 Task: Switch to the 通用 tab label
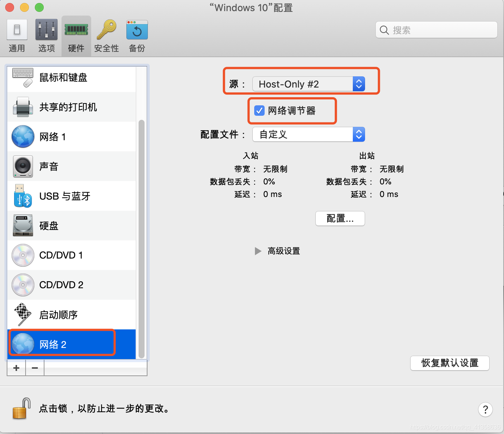point(17,48)
